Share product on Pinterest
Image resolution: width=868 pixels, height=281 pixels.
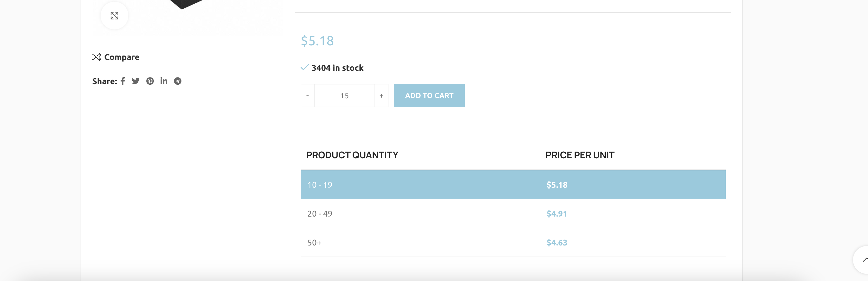click(x=150, y=81)
